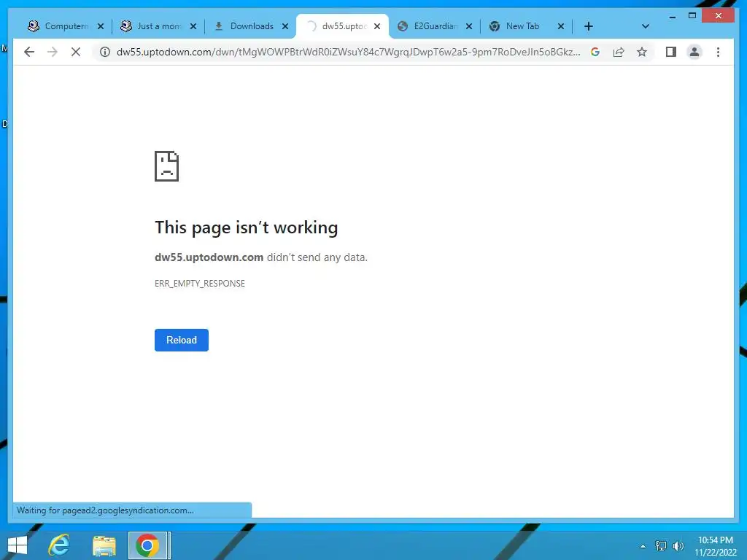Click the Chrome taskbar icon
Viewport: 747px width, 560px height.
[x=147, y=545]
